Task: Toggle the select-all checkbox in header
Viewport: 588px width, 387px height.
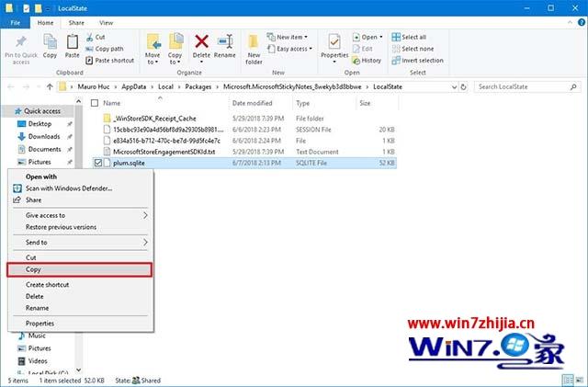Action: click(95, 103)
